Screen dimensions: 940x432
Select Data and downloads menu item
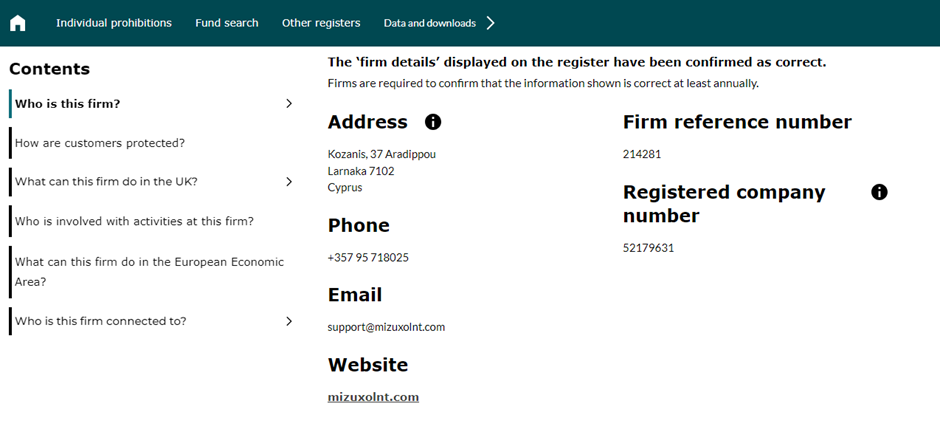click(x=429, y=23)
